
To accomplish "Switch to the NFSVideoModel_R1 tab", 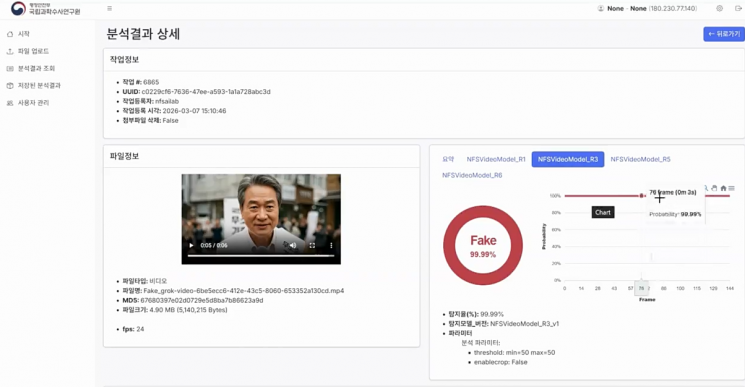I will pos(496,159).
